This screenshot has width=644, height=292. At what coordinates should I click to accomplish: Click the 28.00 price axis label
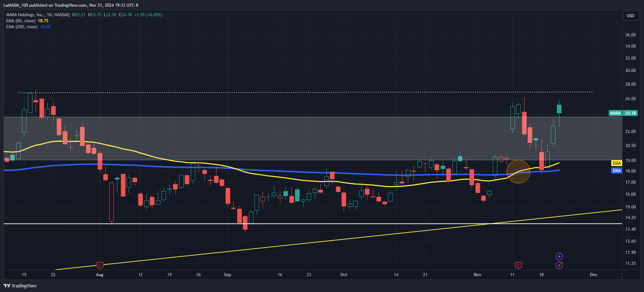click(630, 84)
